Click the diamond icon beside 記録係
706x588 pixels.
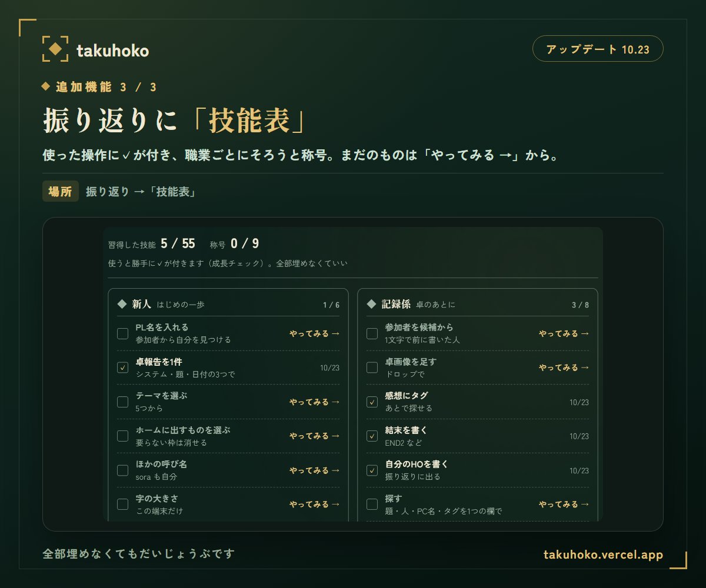[x=371, y=304]
